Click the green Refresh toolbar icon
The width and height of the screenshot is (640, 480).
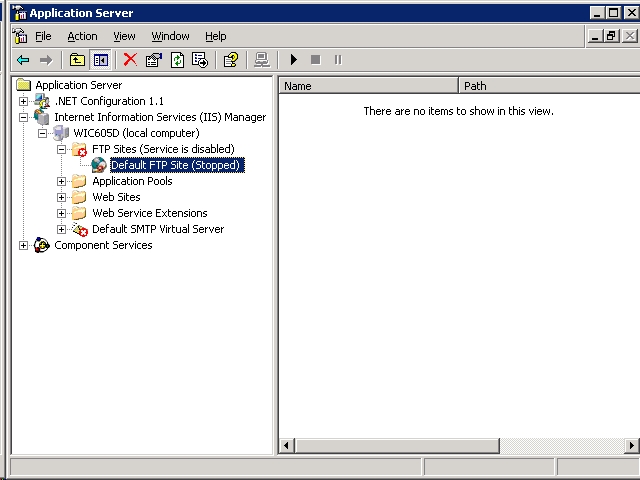[177, 60]
